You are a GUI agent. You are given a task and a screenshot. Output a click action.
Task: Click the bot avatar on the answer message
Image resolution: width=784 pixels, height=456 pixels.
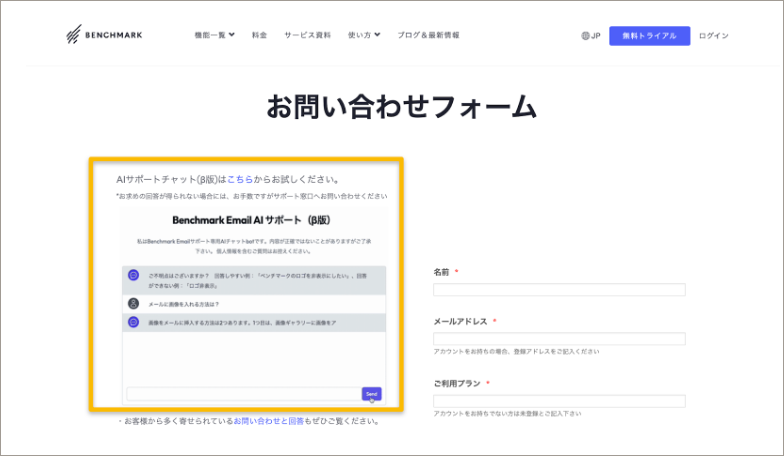(x=133, y=322)
